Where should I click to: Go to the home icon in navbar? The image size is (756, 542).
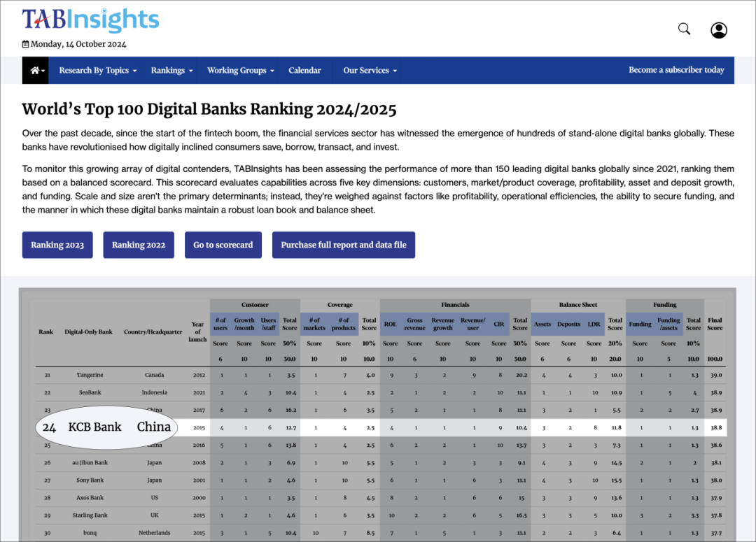(x=35, y=71)
